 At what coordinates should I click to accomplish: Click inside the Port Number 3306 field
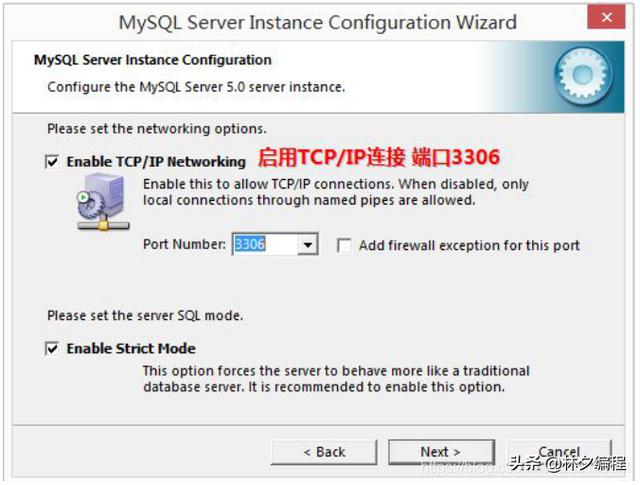click(x=265, y=245)
